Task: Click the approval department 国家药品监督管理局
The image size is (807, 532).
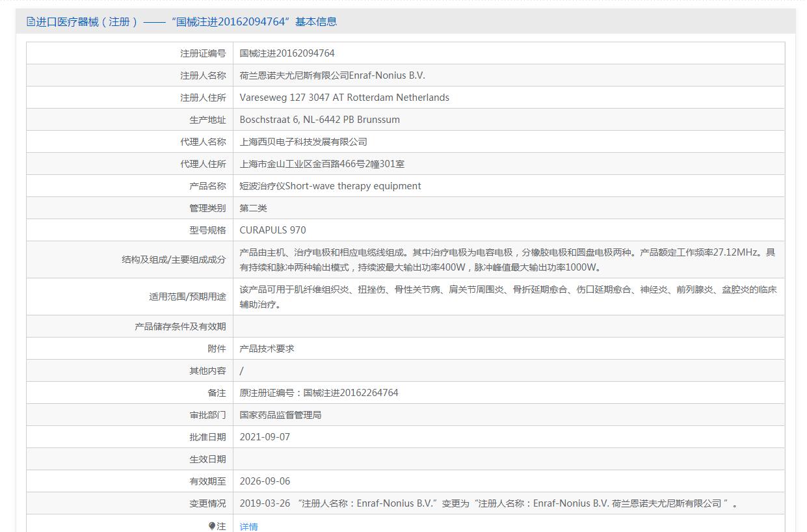Action: click(280, 415)
